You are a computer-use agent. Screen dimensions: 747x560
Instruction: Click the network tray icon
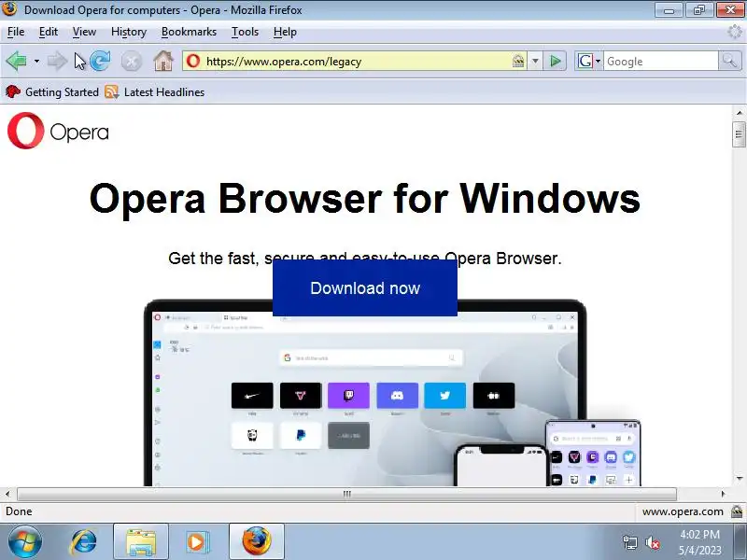[x=629, y=542]
